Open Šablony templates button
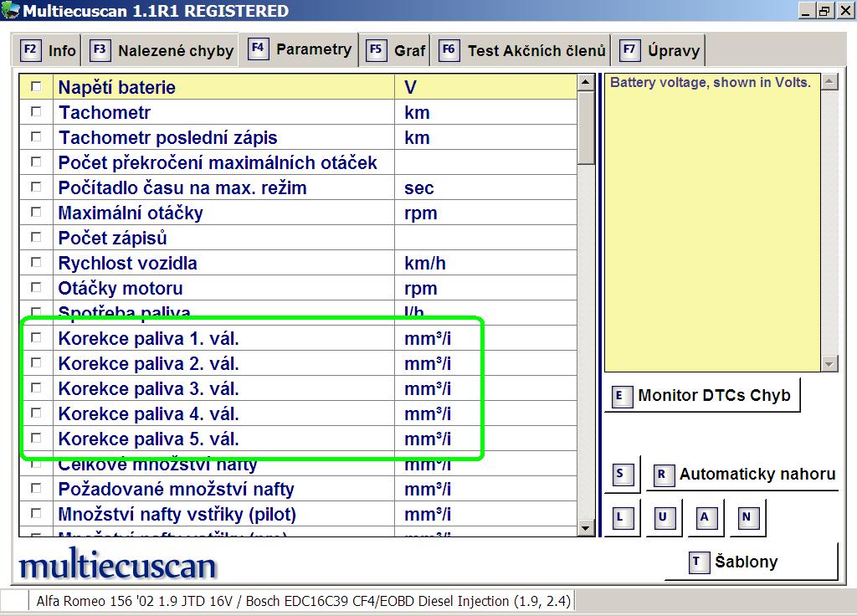This screenshot has height=616, width=857. coord(750,562)
